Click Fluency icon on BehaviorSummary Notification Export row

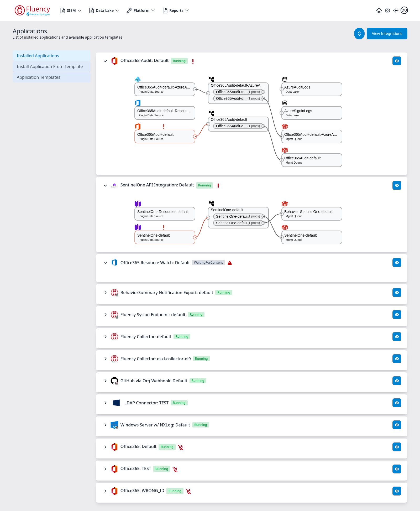114,293
